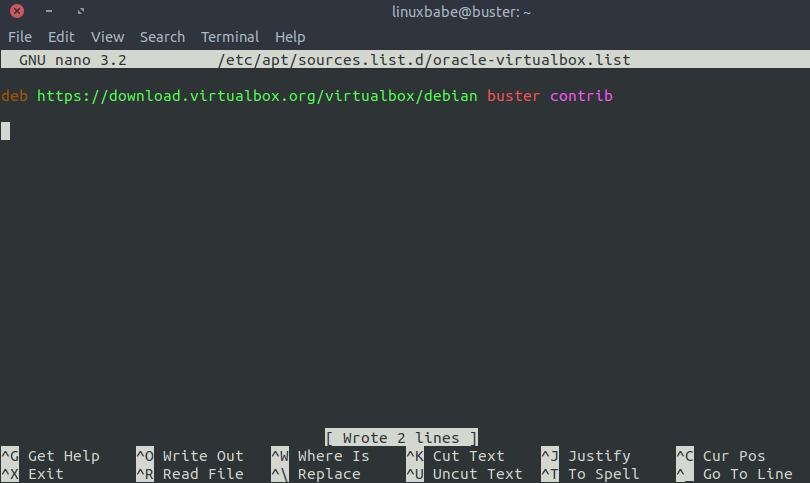Open the Help menu
This screenshot has height=483, width=810.
[x=290, y=37]
